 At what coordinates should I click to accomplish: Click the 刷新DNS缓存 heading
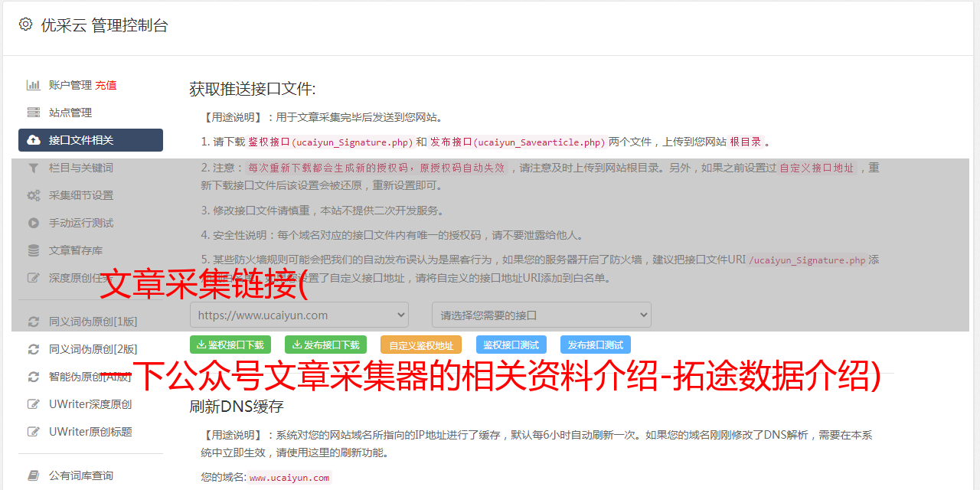point(237,407)
